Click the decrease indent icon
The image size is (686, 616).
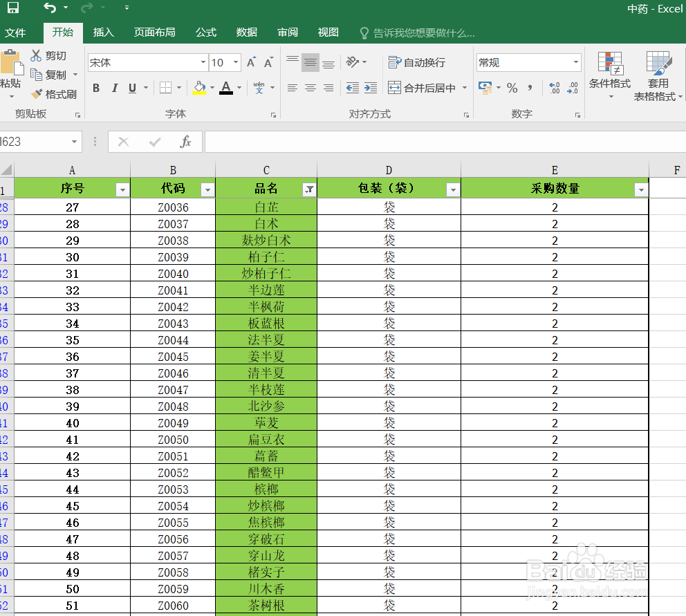(x=353, y=88)
